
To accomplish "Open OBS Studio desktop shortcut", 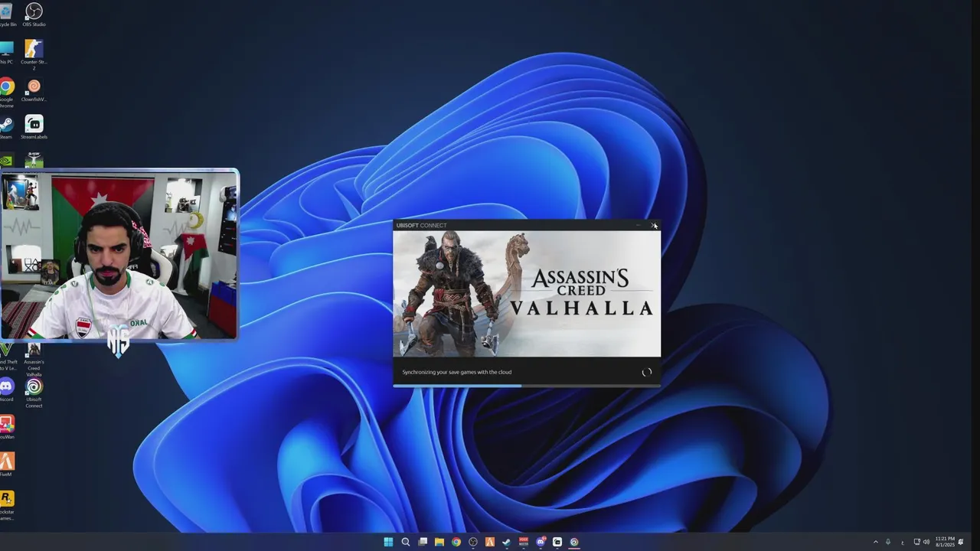I will pyautogui.click(x=34, y=15).
